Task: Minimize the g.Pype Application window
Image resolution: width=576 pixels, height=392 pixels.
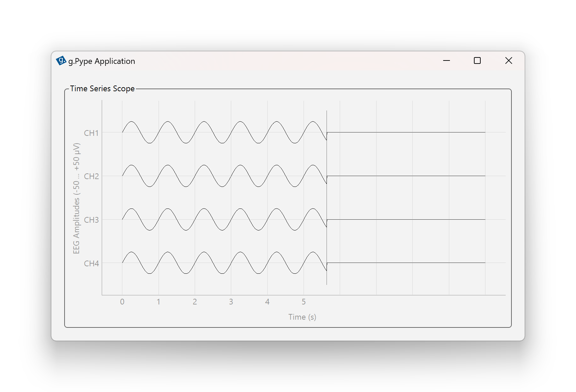Action: pos(447,61)
